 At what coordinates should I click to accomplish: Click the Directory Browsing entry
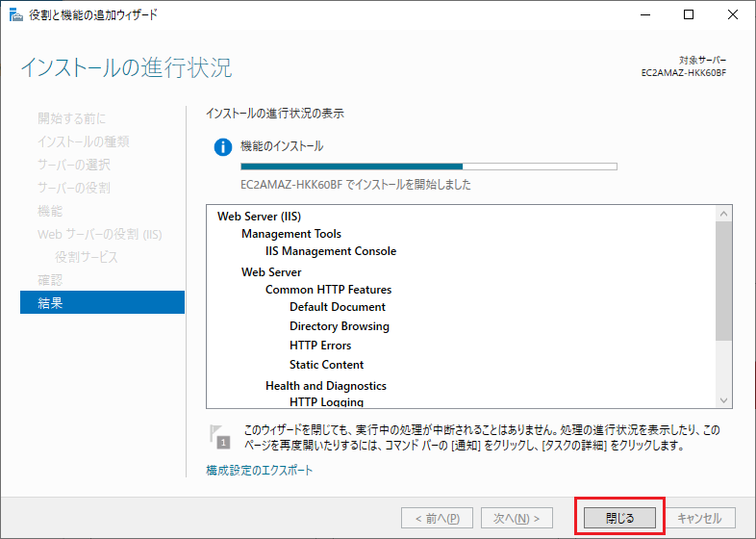[x=340, y=326]
